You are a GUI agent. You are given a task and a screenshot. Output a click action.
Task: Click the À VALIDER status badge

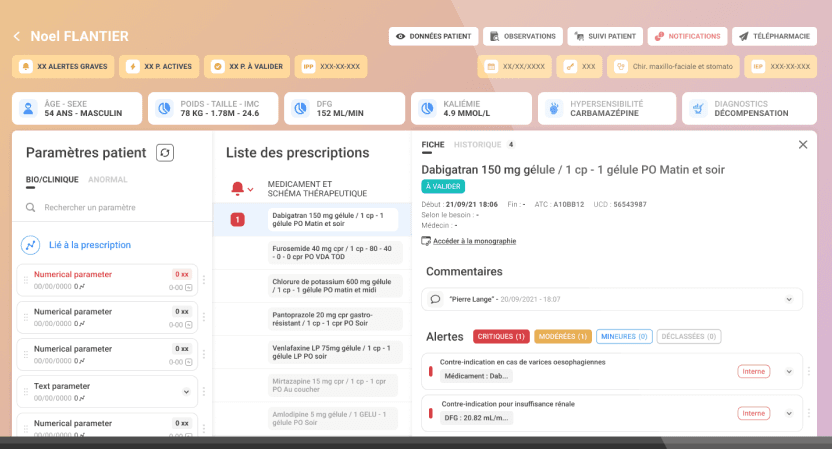point(443,186)
